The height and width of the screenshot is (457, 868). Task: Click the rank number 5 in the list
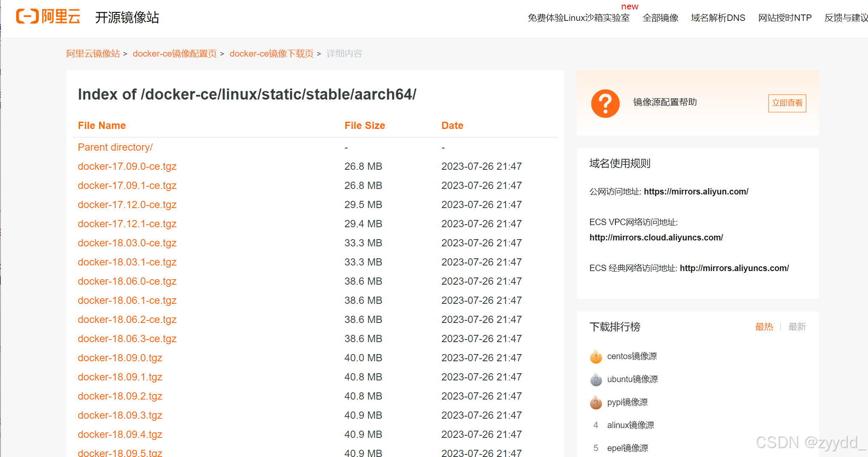click(x=596, y=448)
